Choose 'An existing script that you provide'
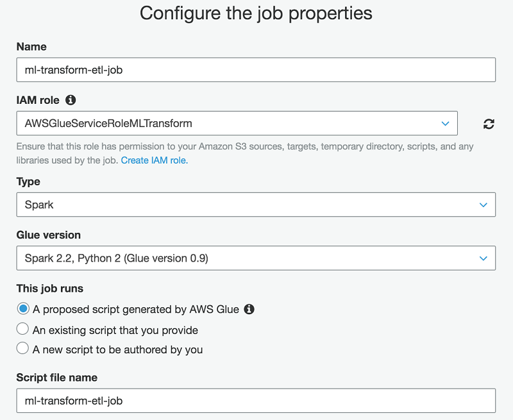This screenshot has height=420, width=513. coord(23,330)
